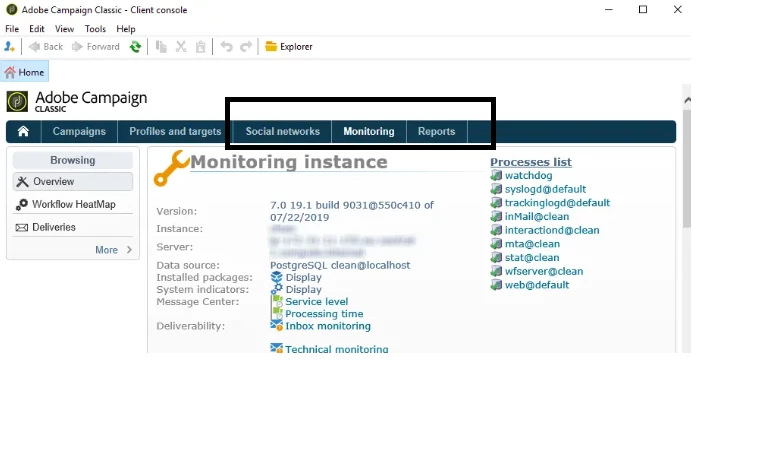Click the copy icon in toolbar
Image resolution: width=762 pixels, height=473 pixels.
pos(161,47)
